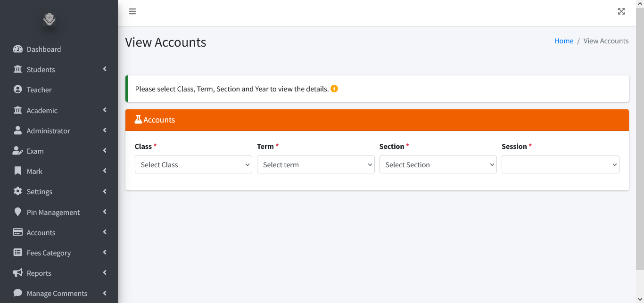Expand the Manage Comments submenu arrow
644x303 pixels.
click(x=105, y=293)
